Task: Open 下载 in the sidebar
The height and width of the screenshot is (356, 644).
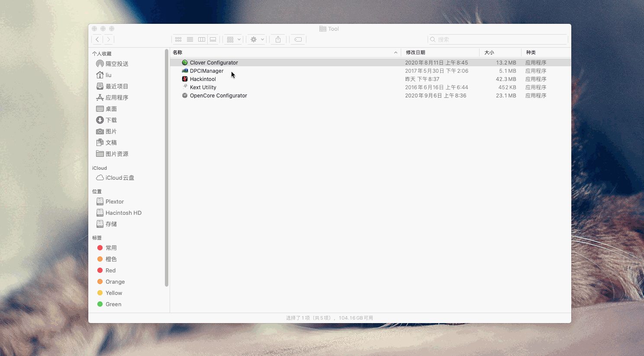Action: click(x=106, y=120)
